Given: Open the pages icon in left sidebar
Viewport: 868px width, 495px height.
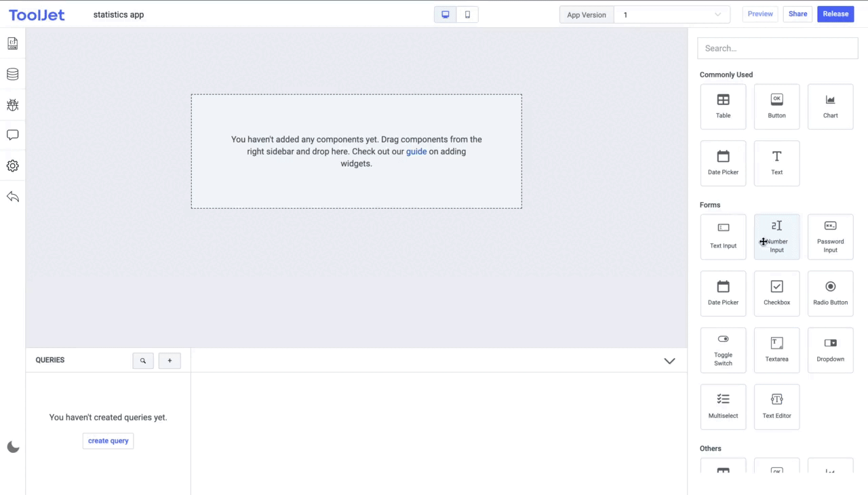Looking at the screenshot, I should [12, 43].
